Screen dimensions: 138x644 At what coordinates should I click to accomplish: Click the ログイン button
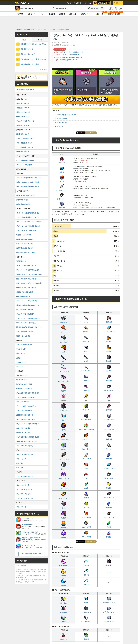[118, 3]
